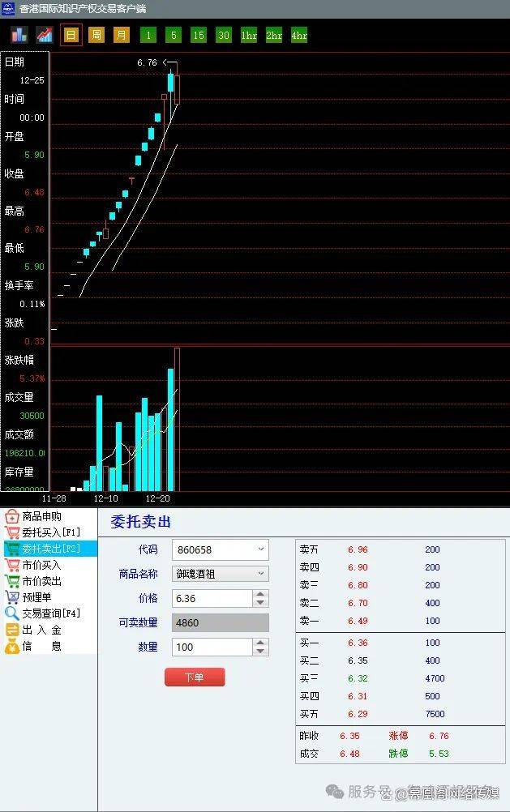
Task: Select 卖四 price 6.90
Action: [x=358, y=567]
